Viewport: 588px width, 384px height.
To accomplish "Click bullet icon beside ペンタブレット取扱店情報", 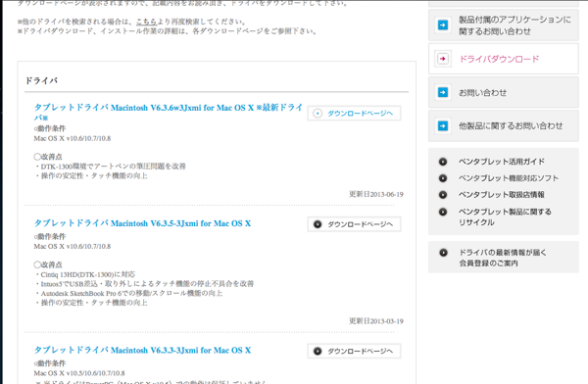I will 443,195.
